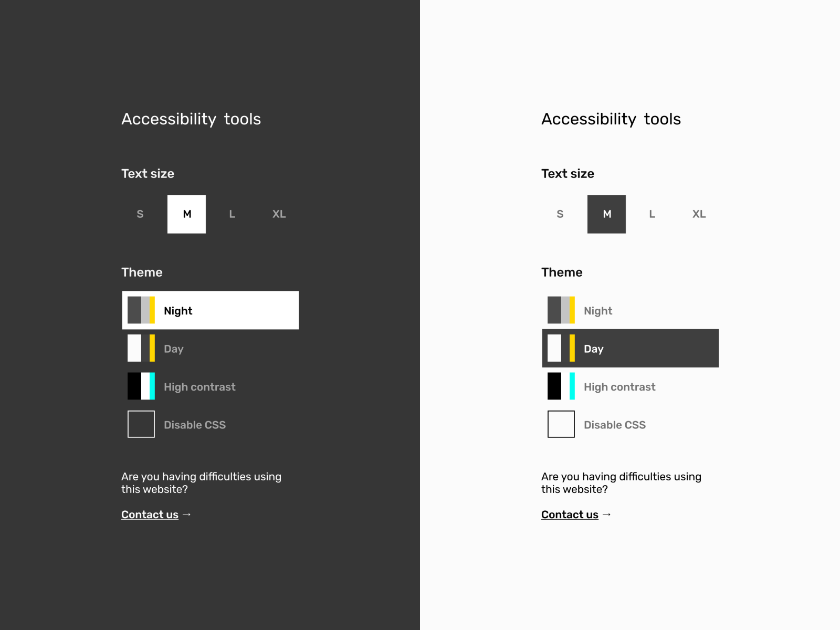Select Large text size on dark panel
The height and width of the screenshot is (630, 840).
point(232,214)
